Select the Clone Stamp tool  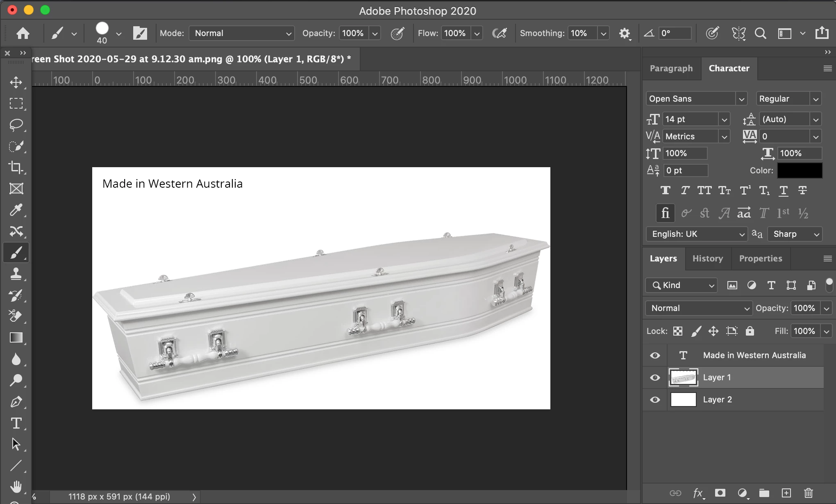[x=16, y=274]
